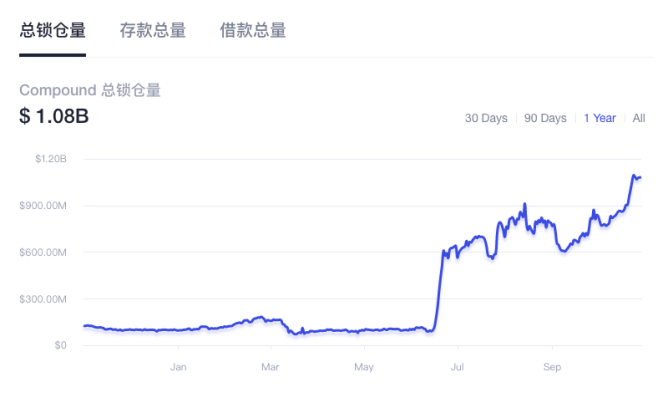Viewport: 668px width, 408px height.
Task: Set chart range to 30 Days
Action: (x=486, y=118)
